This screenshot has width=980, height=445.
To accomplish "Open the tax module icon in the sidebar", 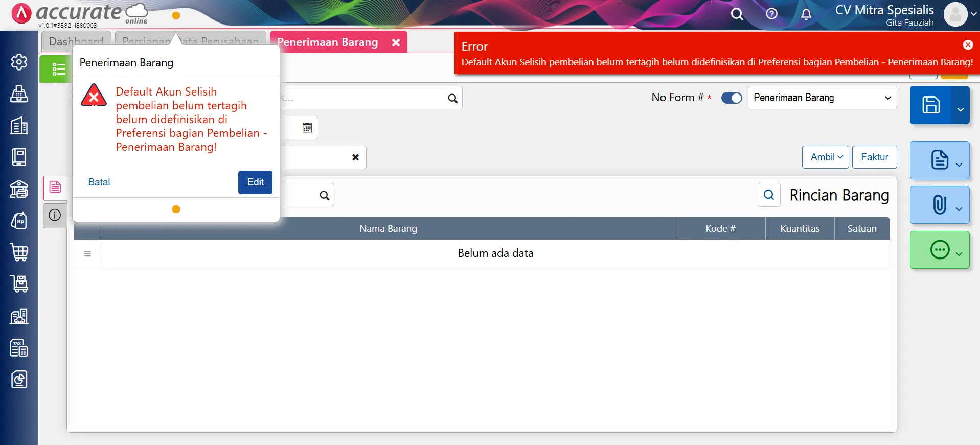I will click(x=19, y=348).
